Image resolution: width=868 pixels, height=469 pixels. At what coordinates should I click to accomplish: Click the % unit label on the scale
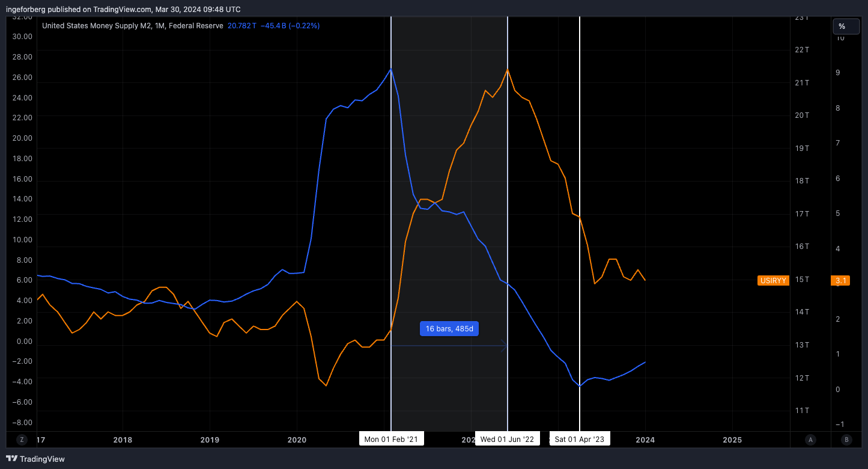click(846, 26)
